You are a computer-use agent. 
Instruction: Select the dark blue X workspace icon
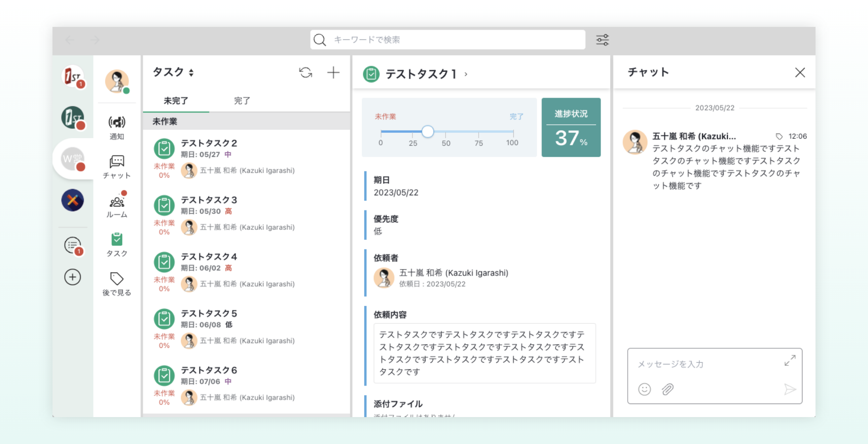click(72, 200)
